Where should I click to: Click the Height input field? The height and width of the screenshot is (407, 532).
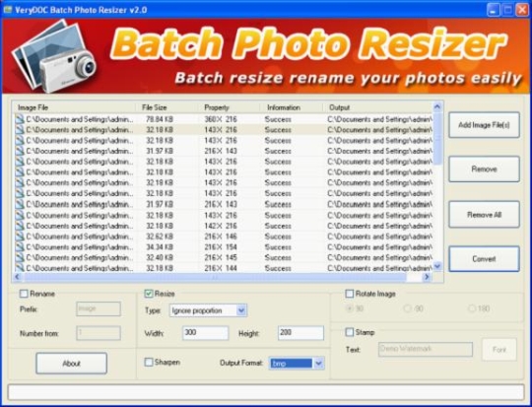(300, 333)
